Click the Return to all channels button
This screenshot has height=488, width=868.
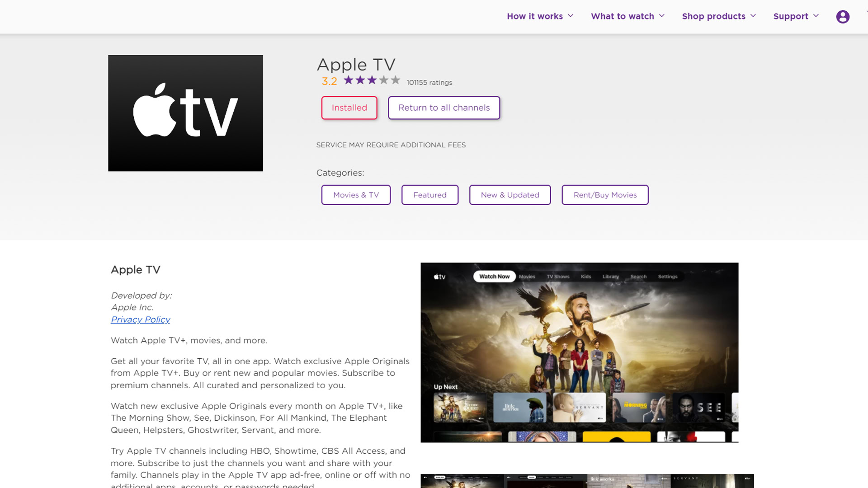tap(444, 108)
